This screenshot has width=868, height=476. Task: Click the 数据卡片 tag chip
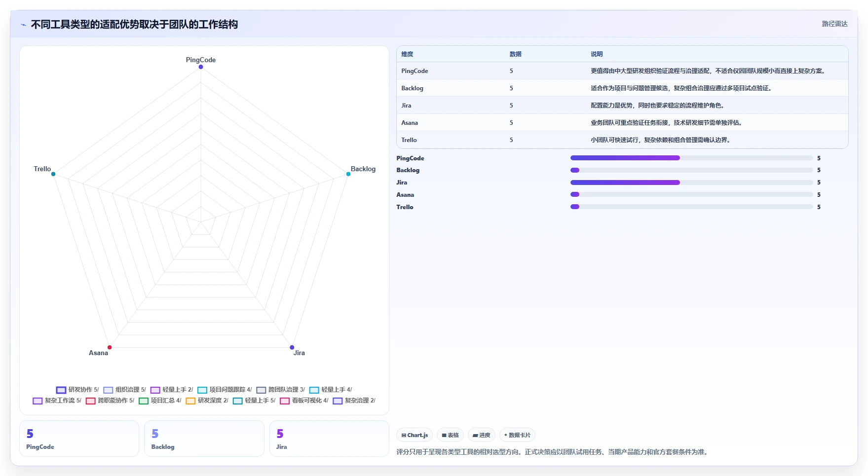pyautogui.click(x=517, y=435)
